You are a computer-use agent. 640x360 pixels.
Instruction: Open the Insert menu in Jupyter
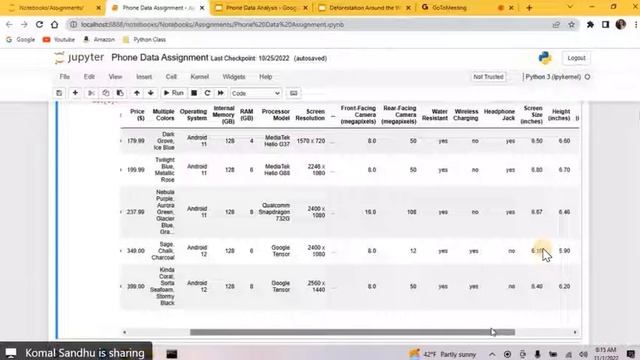pyautogui.click(x=144, y=77)
